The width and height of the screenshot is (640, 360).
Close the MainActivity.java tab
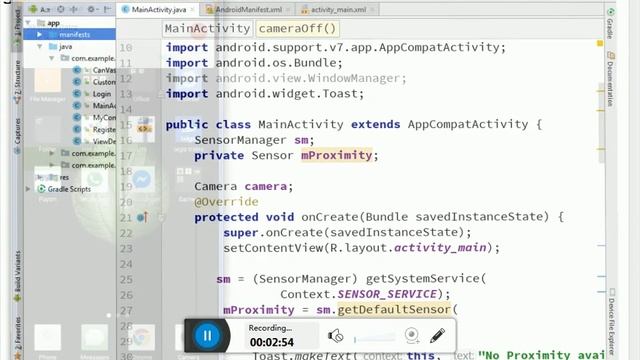[x=192, y=9]
